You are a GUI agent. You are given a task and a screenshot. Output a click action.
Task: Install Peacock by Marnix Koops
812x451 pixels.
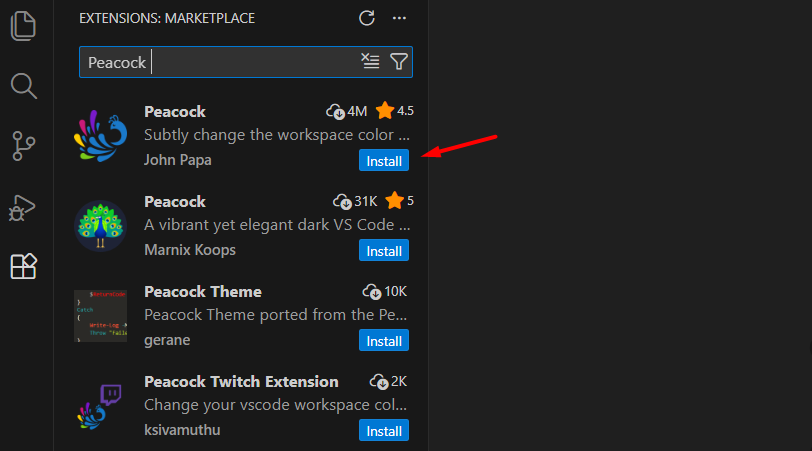click(384, 251)
